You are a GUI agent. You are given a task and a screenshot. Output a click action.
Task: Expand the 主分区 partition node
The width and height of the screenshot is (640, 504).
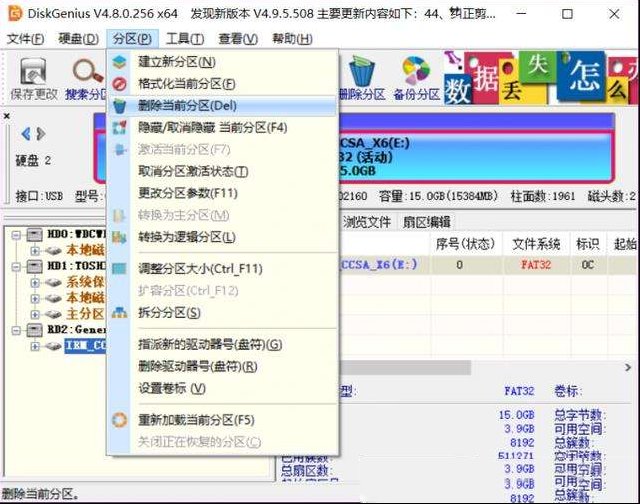pyautogui.click(x=35, y=314)
